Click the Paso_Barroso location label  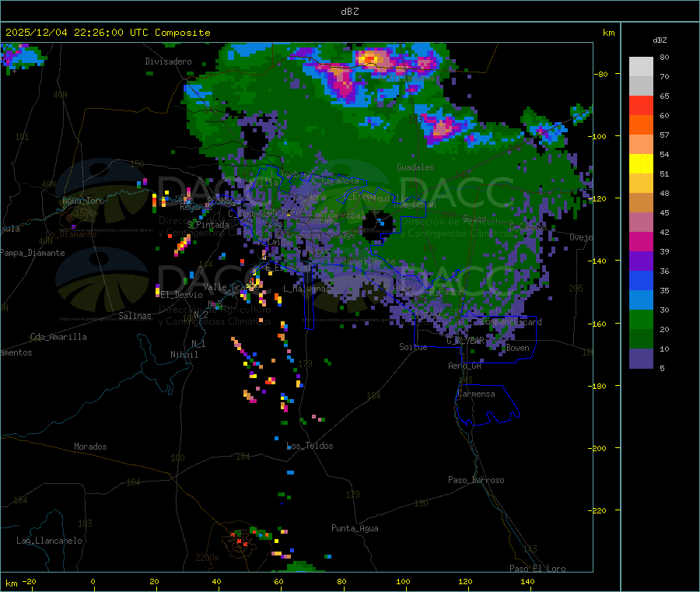476,480
